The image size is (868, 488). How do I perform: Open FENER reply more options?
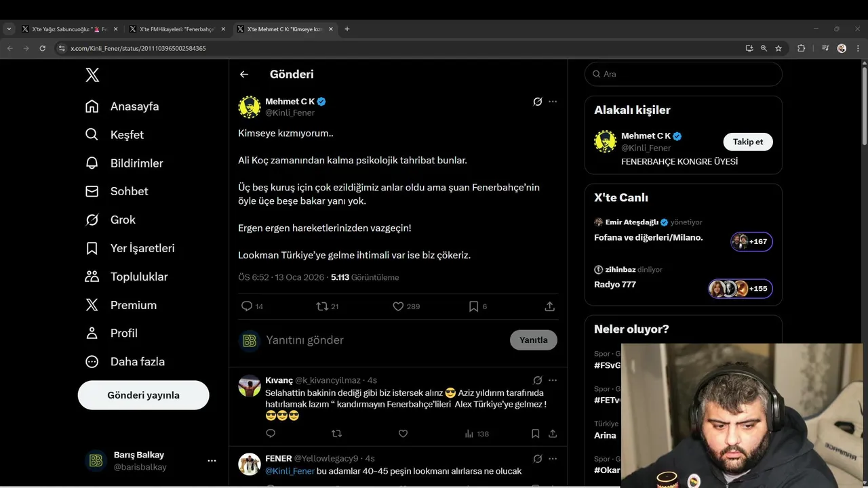pyautogui.click(x=553, y=459)
